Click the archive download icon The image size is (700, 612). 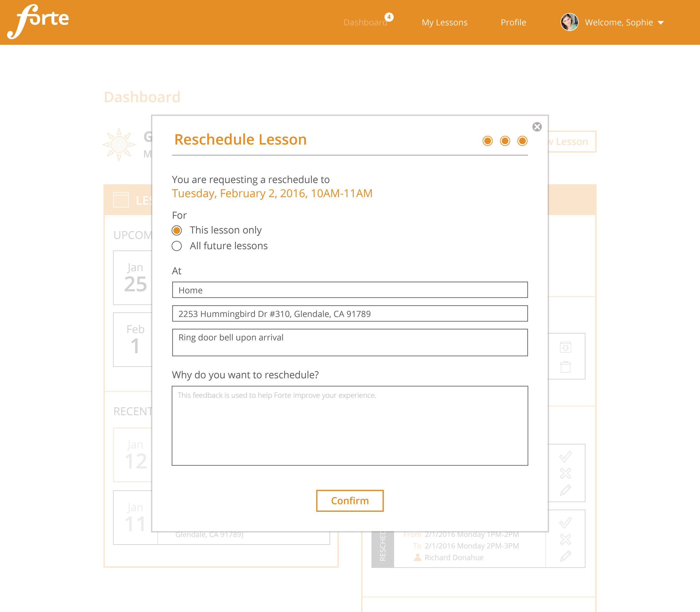coord(565,347)
